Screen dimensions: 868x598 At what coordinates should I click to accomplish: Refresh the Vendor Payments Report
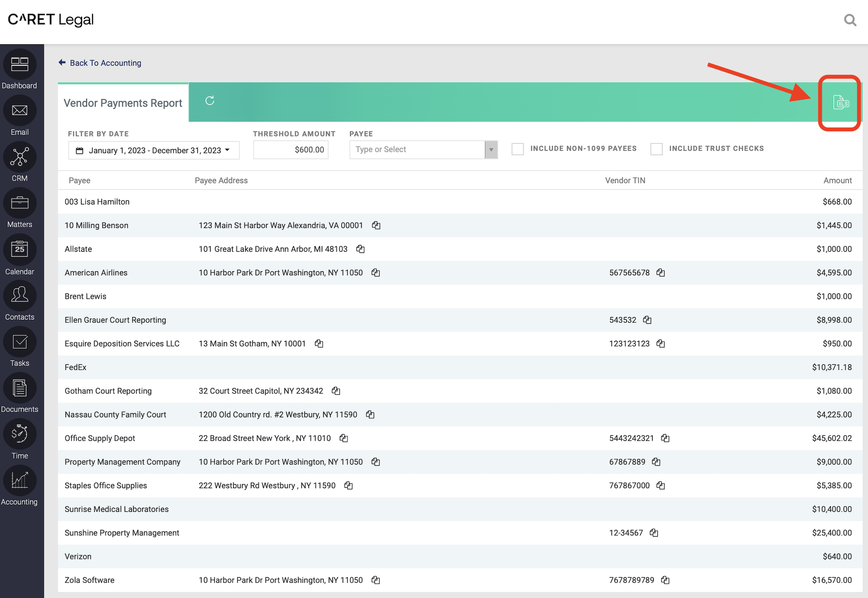210,101
